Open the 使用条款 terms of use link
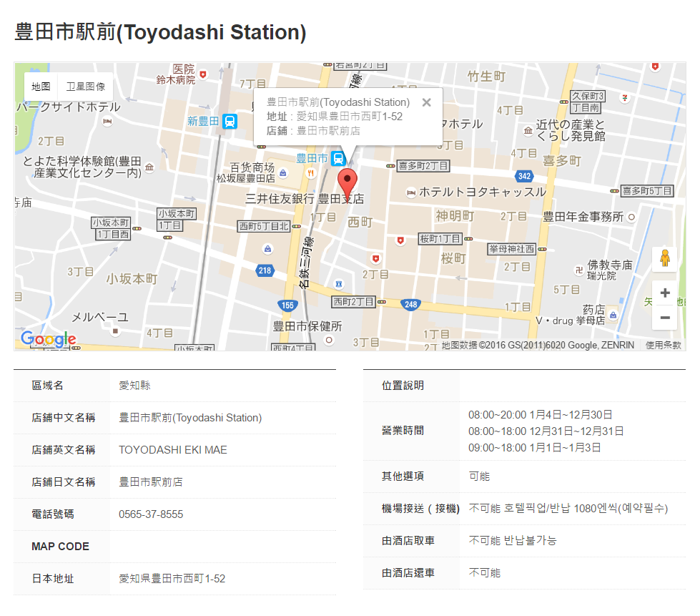700x616 pixels. pyautogui.click(x=664, y=345)
